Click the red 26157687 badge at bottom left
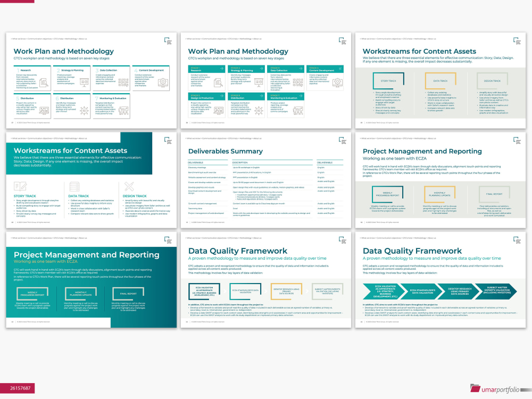The width and height of the screenshot is (532, 399). pyautogui.click(x=18, y=388)
